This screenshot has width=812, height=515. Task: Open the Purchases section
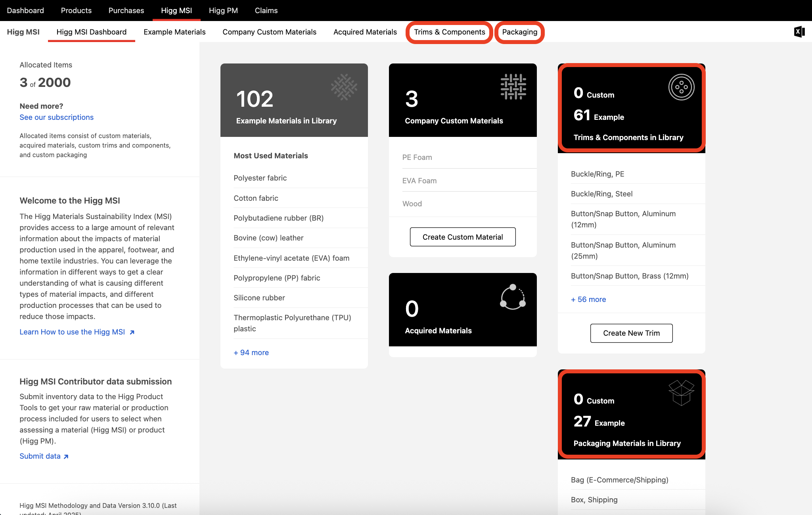click(x=126, y=10)
